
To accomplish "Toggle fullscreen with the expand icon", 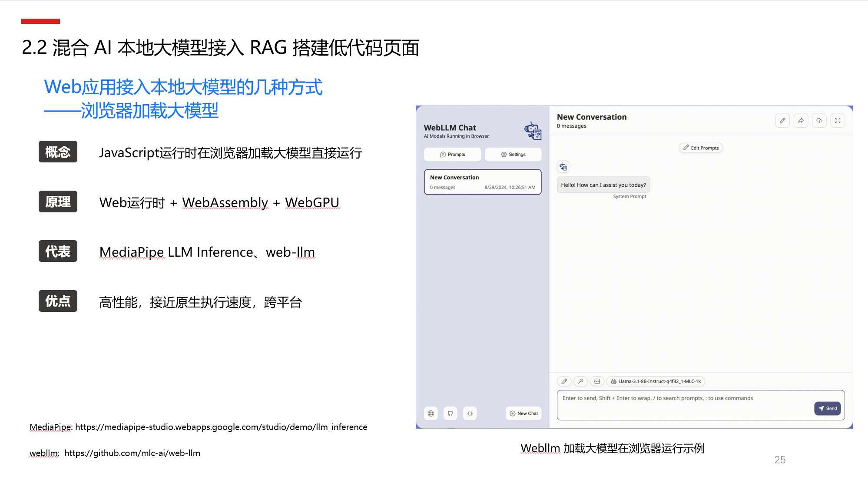I will (838, 121).
